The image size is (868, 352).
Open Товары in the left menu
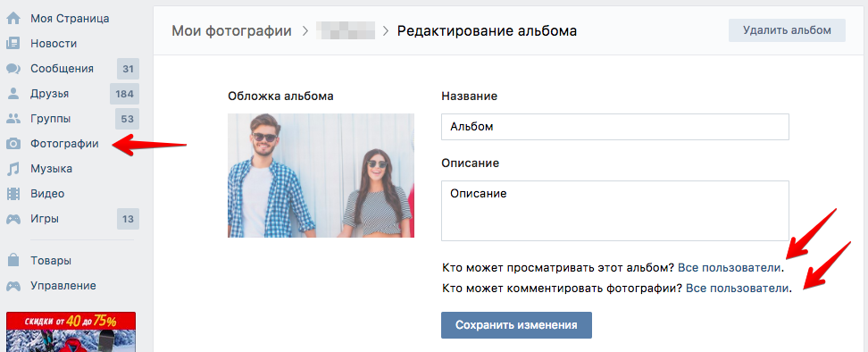[51, 261]
